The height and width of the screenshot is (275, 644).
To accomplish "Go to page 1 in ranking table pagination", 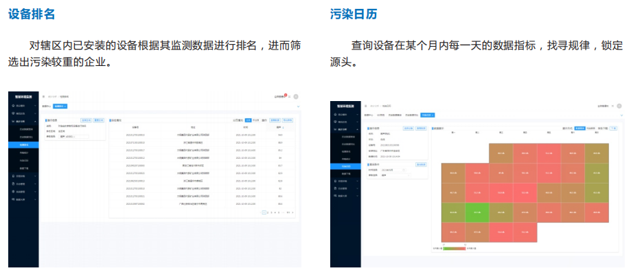I will 264,212.
